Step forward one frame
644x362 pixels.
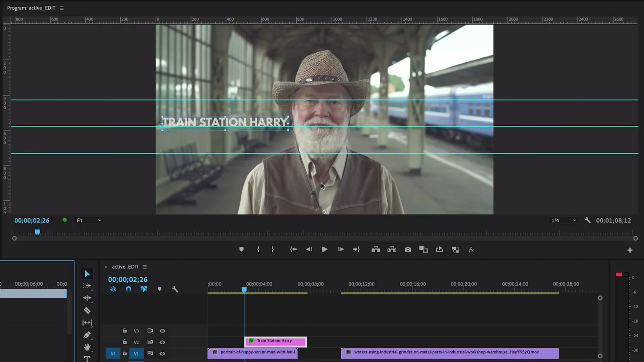[340, 249]
